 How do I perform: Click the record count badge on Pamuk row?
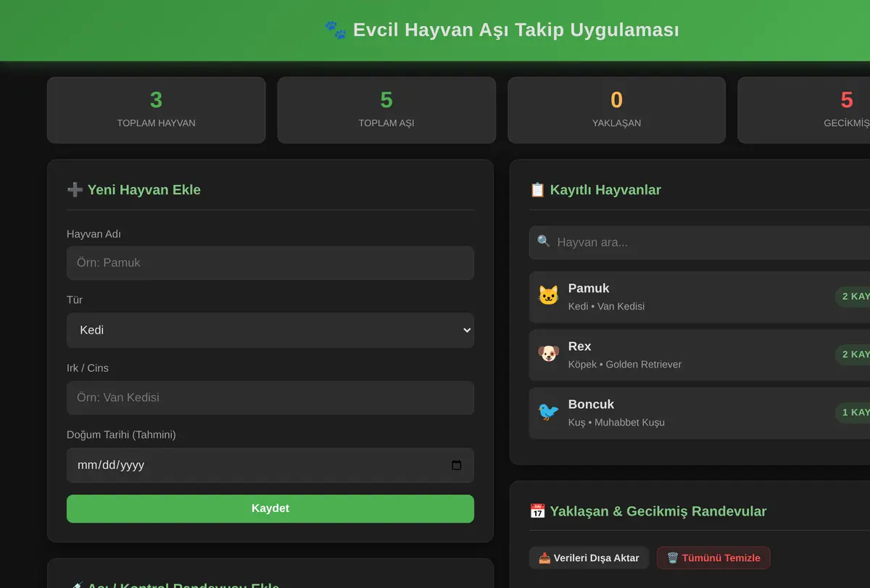click(x=853, y=297)
